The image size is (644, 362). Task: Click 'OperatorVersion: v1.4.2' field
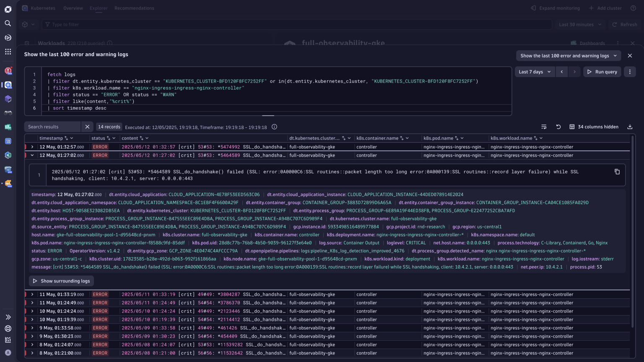pos(95,251)
